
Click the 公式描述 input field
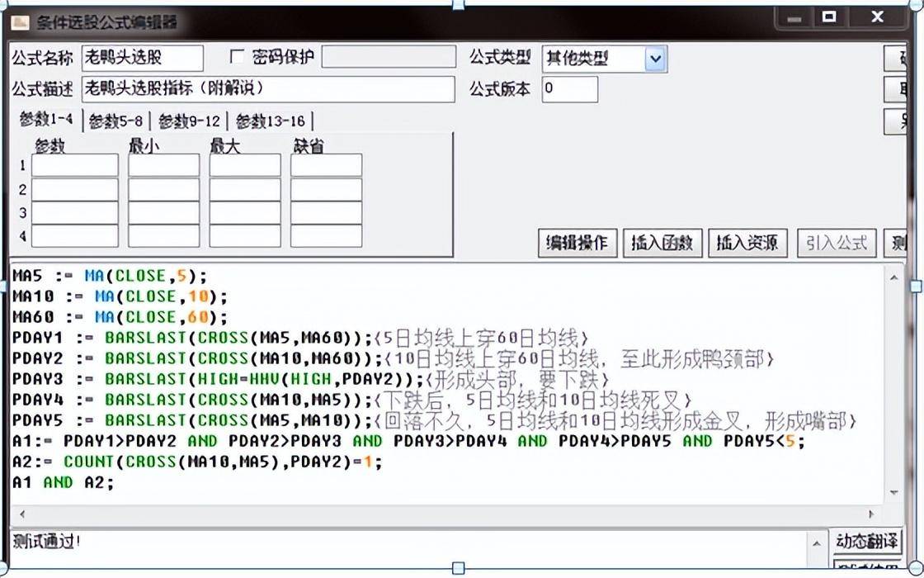pos(268,89)
